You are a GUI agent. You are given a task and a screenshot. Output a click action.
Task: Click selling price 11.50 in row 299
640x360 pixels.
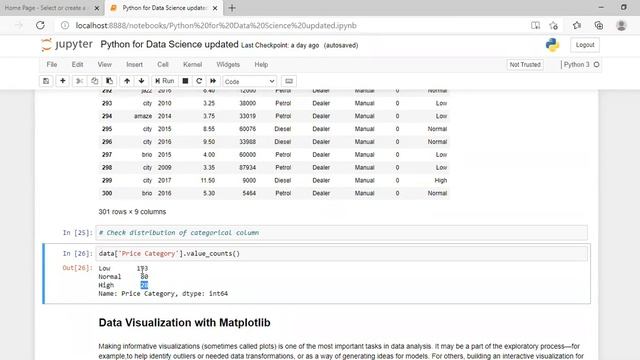(208, 180)
